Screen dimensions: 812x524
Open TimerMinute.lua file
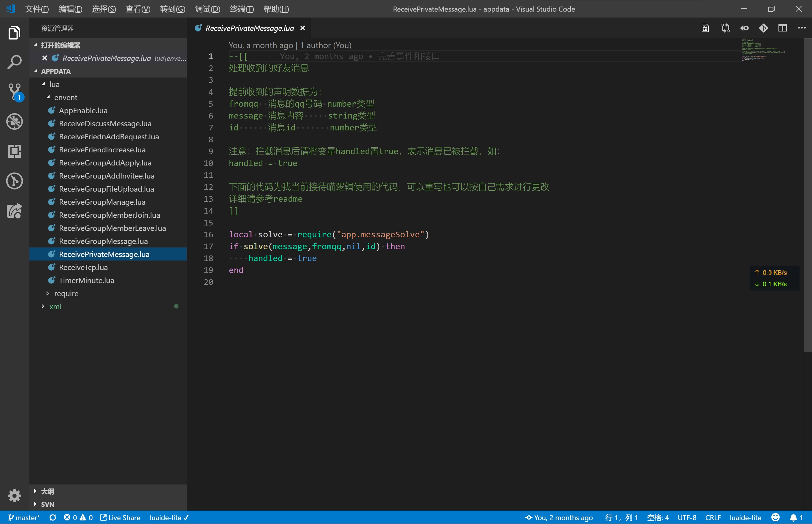[108, 280]
